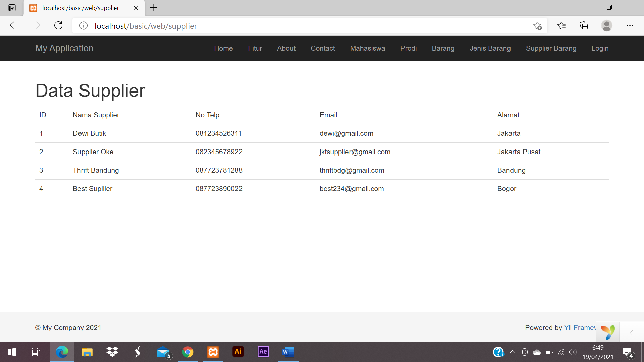Click the Yii Framework link in footer
Viewport: 644px width, 362px height.
pos(580,328)
